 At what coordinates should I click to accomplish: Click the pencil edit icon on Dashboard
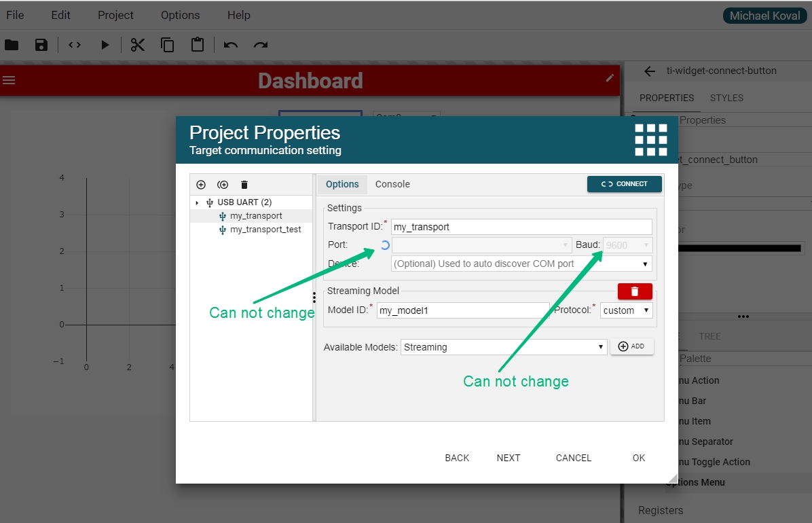tap(610, 78)
